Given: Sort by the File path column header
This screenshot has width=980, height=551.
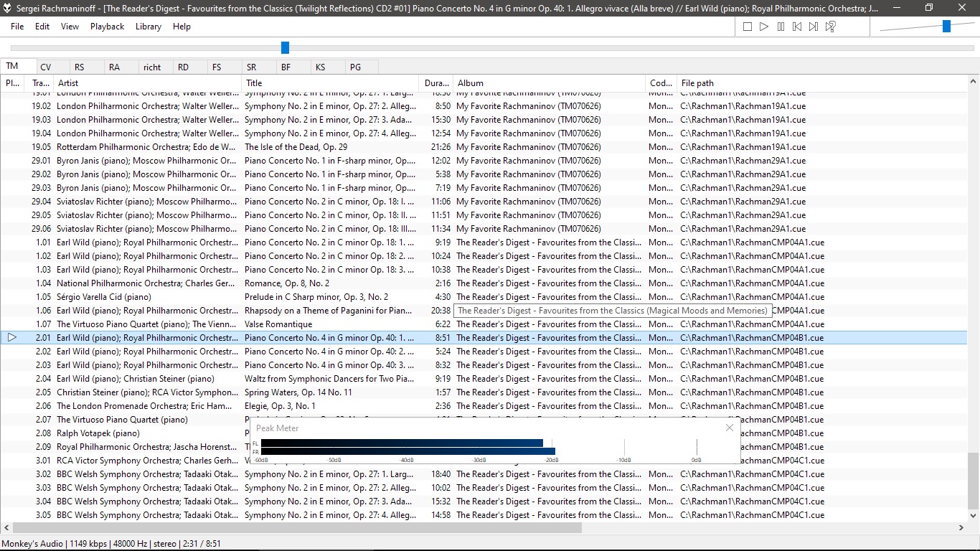Looking at the screenshot, I should [x=821, y=83].
